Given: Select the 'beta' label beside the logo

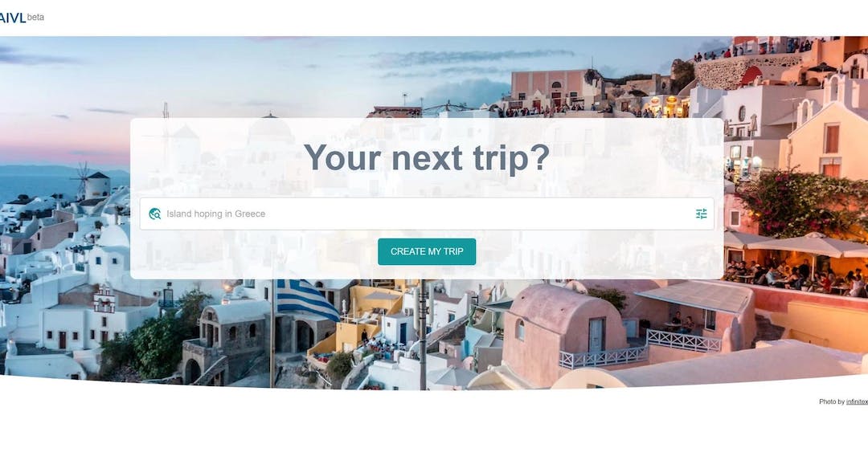Looking at the screenshot, I should coord(35,17).
